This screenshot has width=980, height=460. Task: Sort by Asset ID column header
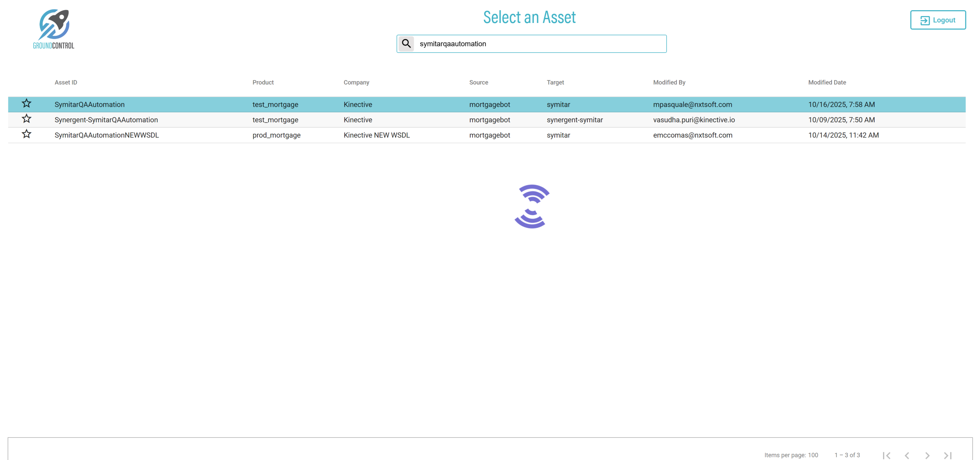[66, 82]
